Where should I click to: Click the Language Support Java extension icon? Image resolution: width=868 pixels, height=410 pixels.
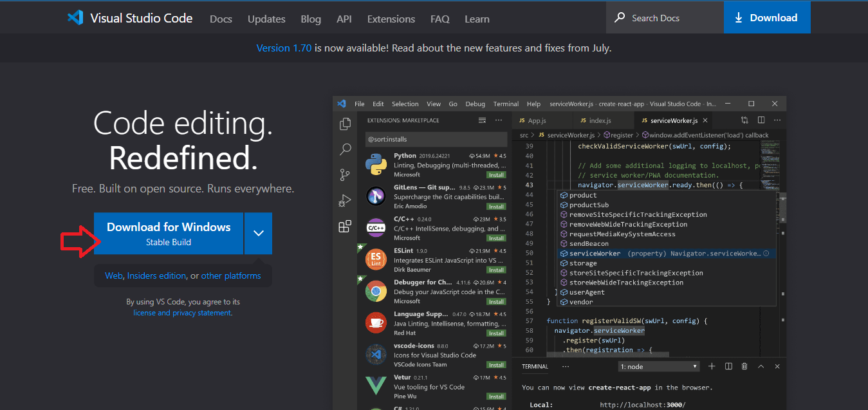[x=376, y=322]
